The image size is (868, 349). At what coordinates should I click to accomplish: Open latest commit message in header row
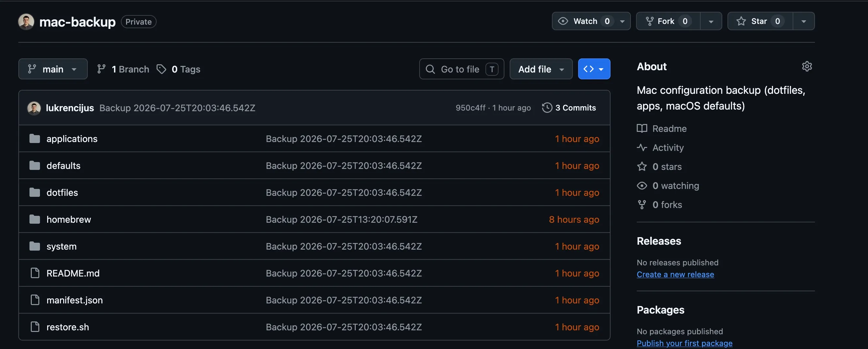[177, 108]
